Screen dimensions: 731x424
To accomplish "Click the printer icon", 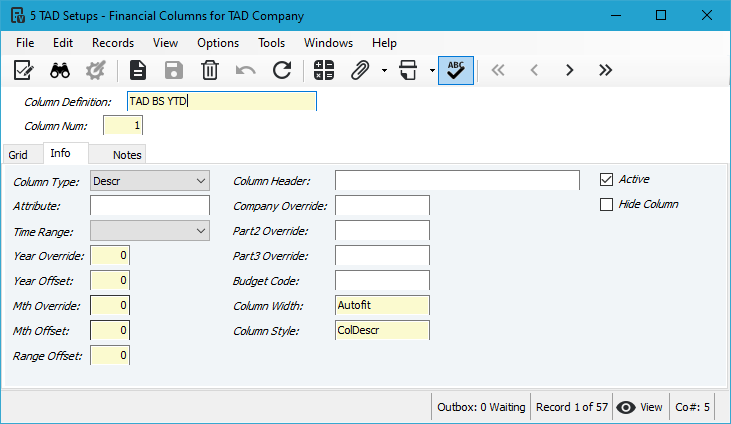I will 408,70.
